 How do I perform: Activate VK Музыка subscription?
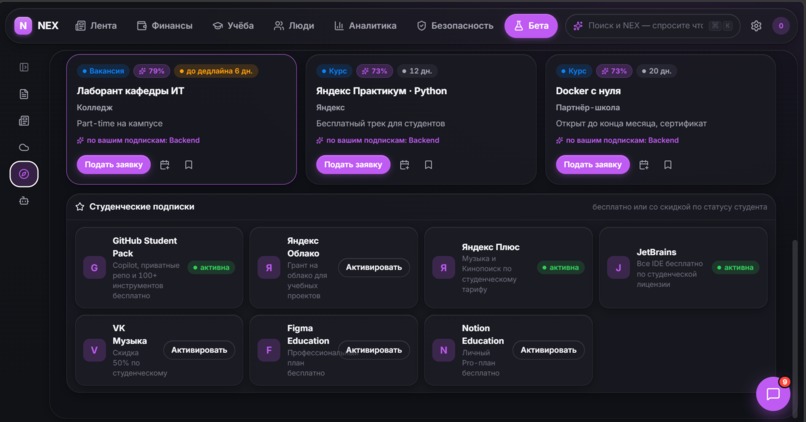coord(199,350)
